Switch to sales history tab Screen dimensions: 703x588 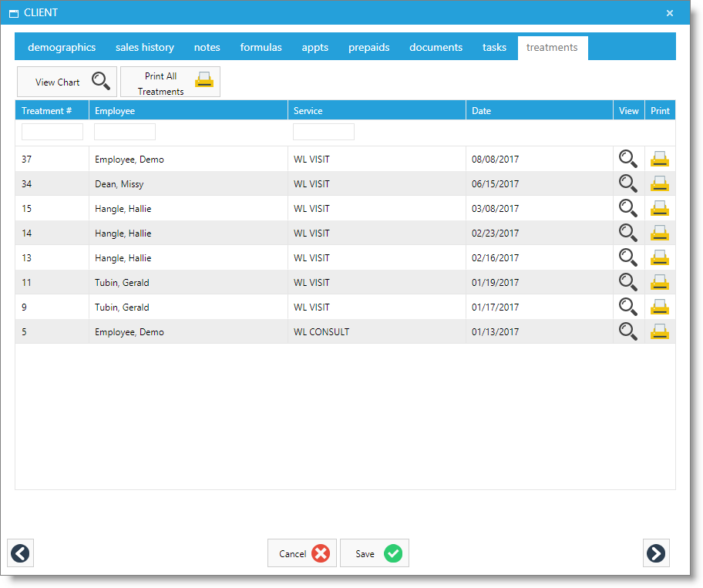[145, 47]
